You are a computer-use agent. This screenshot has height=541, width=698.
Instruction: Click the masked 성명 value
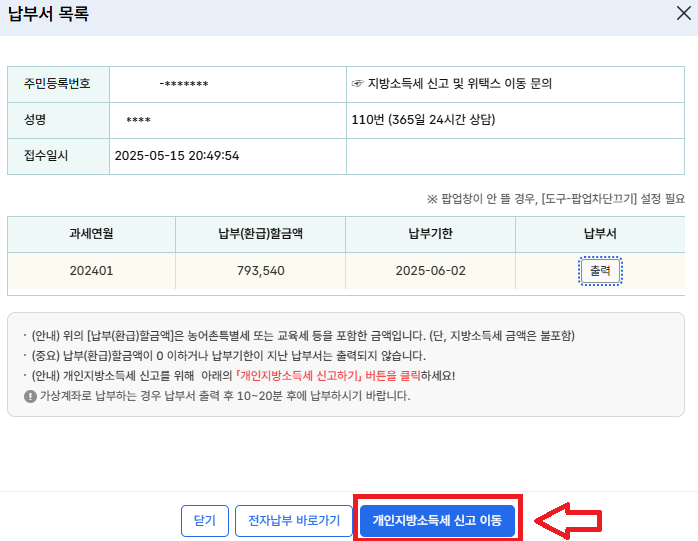pos(138,120)
